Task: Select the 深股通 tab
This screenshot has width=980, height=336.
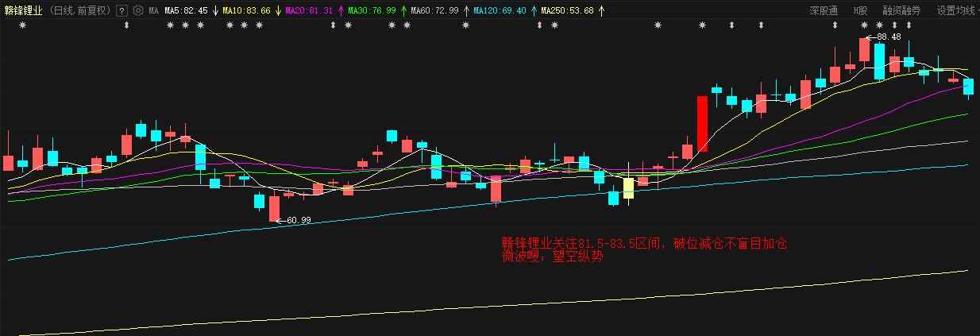Action: (824, 11)
